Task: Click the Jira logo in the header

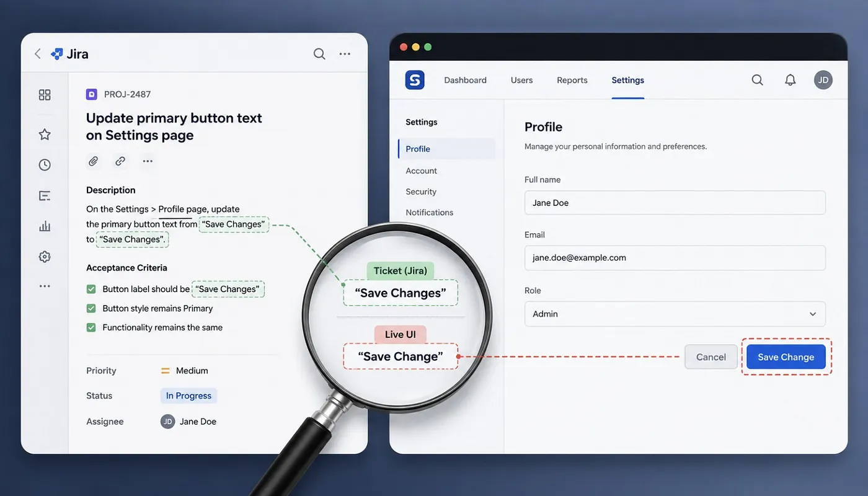Action: click(69, 54)
